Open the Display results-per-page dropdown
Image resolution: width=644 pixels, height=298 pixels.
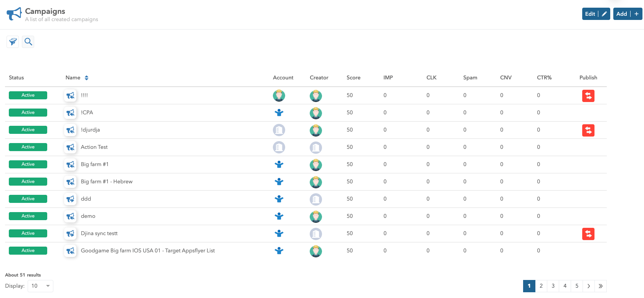40,286
